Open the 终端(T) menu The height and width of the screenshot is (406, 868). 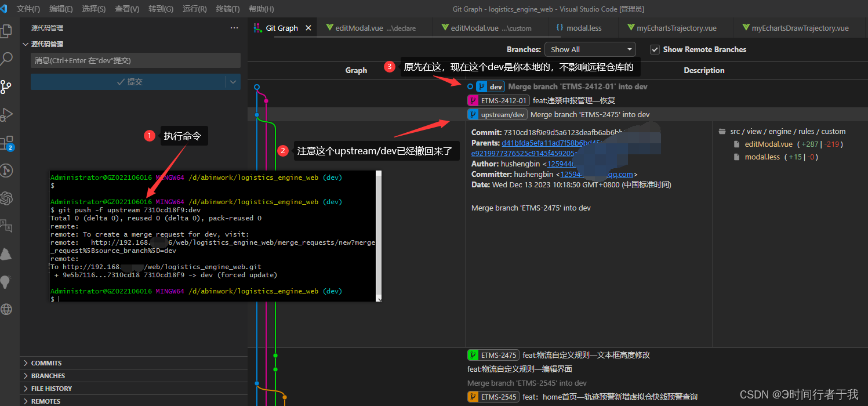click(x=227, y=9)
